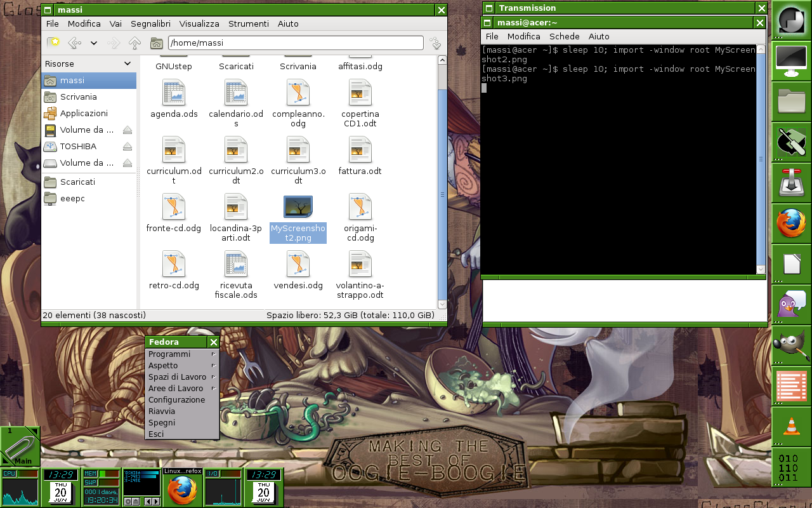Screen dimensions: 812x508
Task: Click the Linux...refox Firefox mini-window icon
Action: [x=183, y=488]
